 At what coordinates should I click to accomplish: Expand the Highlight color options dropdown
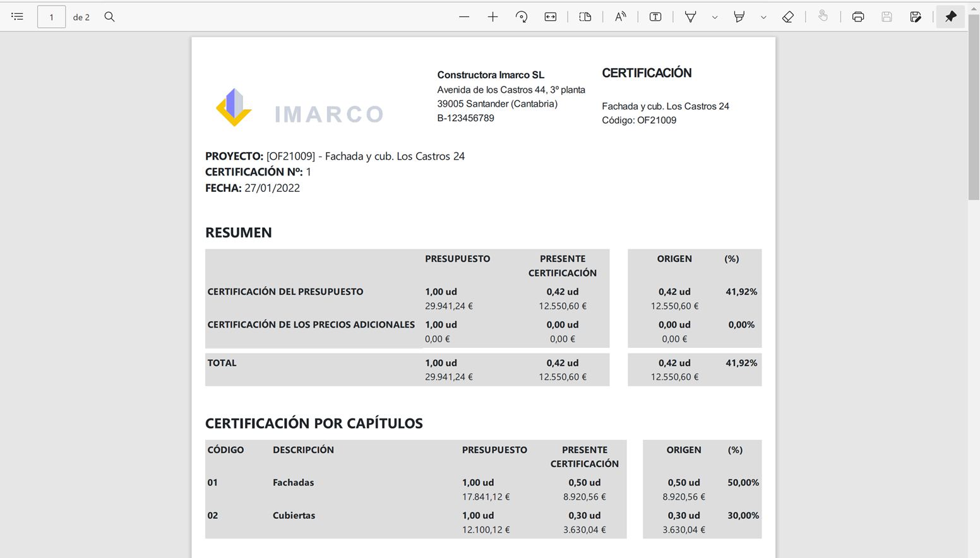tap(763, 17)
